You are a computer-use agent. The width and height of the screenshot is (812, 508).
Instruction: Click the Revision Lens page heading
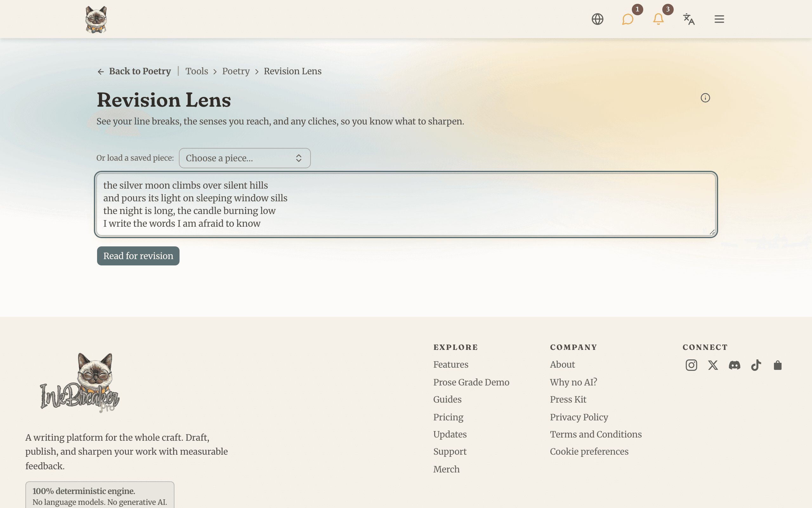coord(164,100)
